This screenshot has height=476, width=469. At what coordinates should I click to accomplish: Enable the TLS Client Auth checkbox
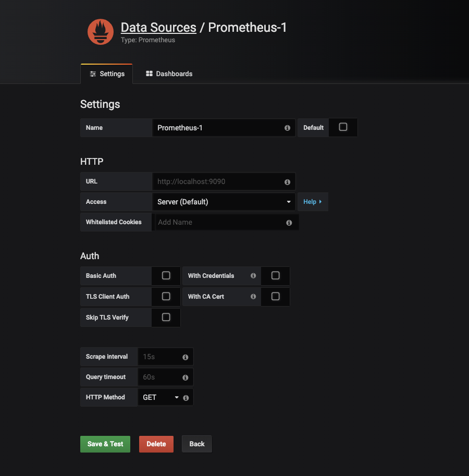click(166, 296)
